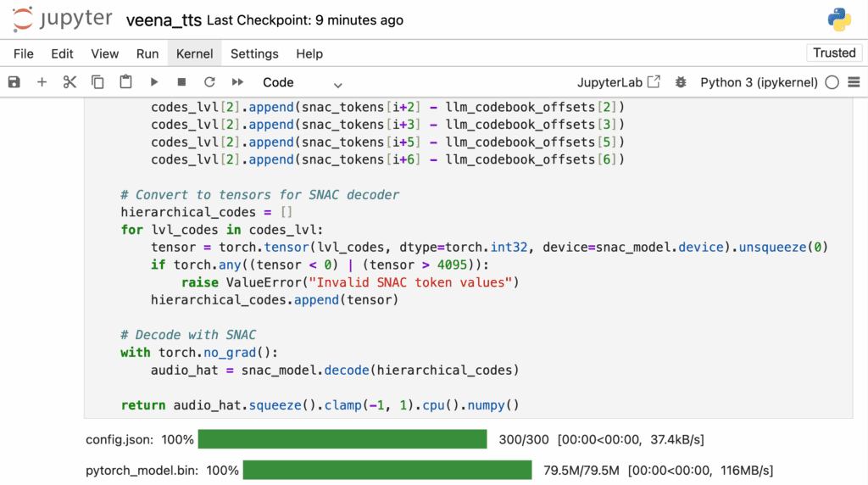Image resolution: width=868 pixels, height=485 pixels.
Task: Enable the debugger bug icon
Action: click(680, 82)
